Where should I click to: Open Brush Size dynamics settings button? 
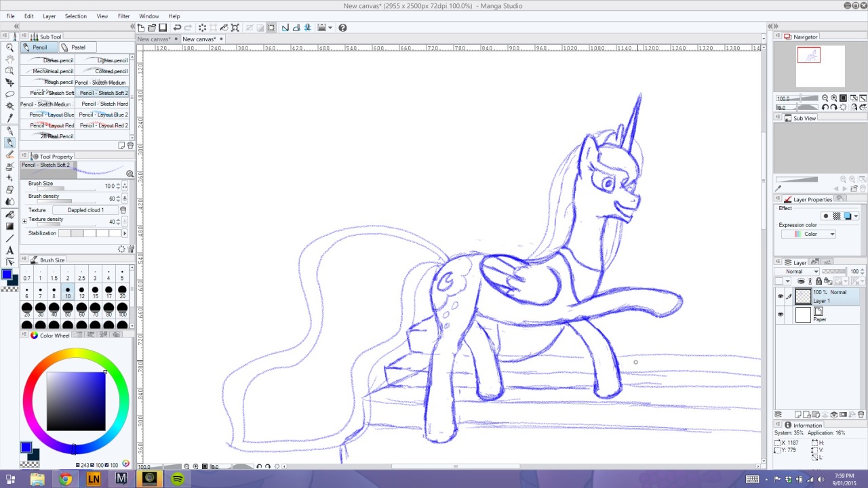[x=124, y=186]
